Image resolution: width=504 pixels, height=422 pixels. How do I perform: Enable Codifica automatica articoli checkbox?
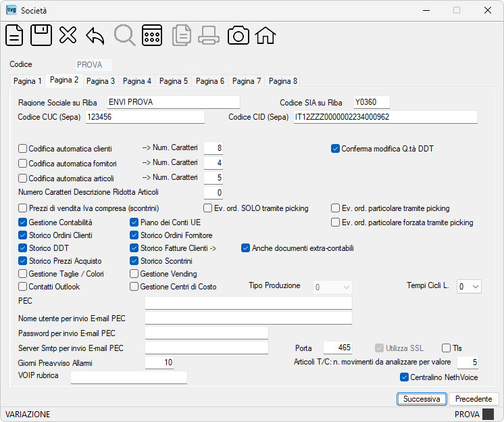22,178
